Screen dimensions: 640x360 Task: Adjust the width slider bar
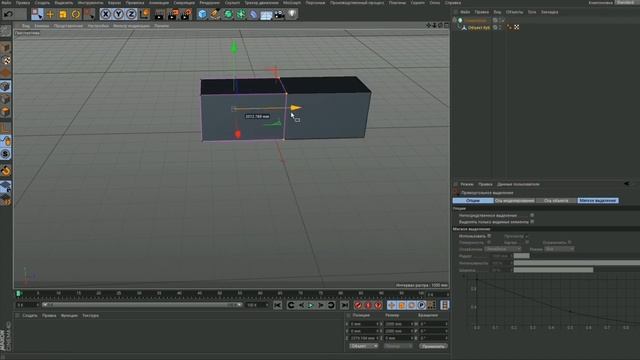tap(553, 270)
